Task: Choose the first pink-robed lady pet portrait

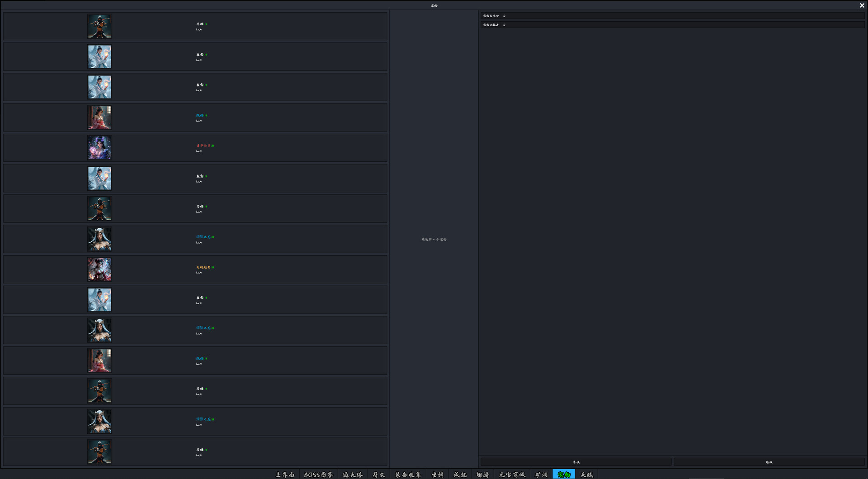Action: point(99,117)
